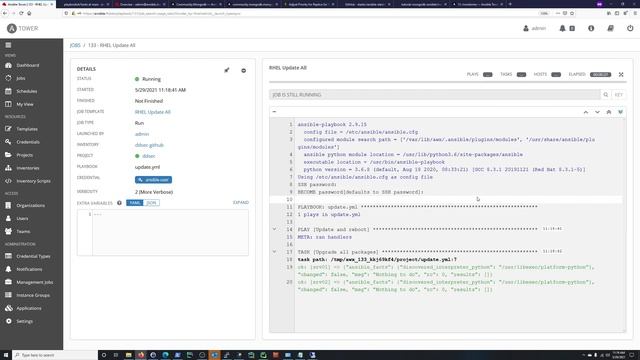Open the Templates page
Image resolution: width=640 pixels, height=360 pixels.
coord(27,129)
